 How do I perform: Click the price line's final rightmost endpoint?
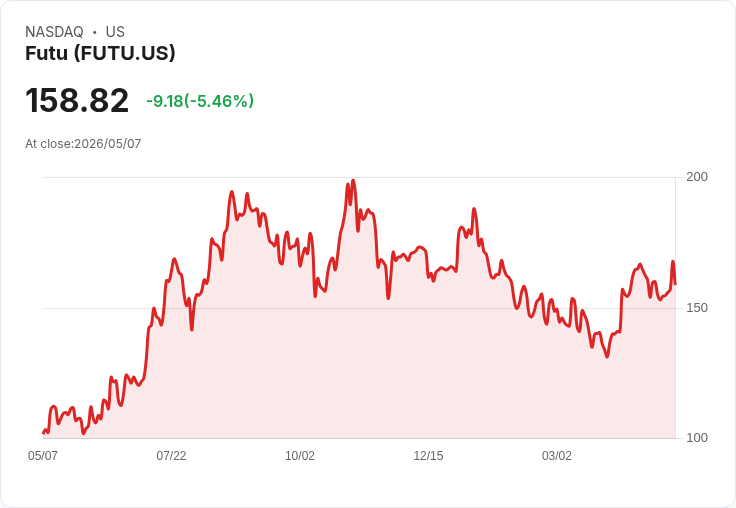pyautogui.click(x=675, y=284)
